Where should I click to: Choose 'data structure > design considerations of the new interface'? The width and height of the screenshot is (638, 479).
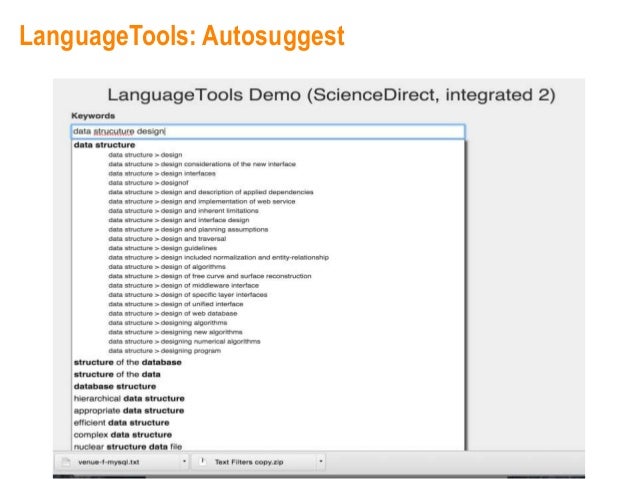coord(202,164)
